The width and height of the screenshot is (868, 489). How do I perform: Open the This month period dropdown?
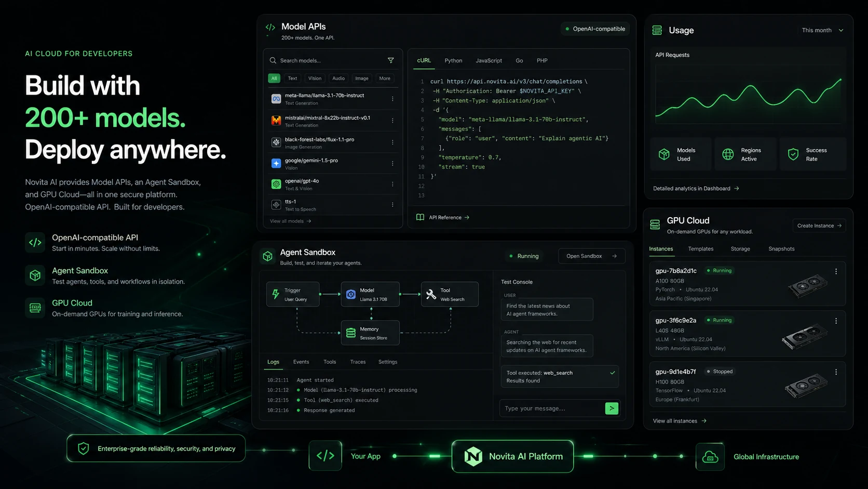pyautogui.click(x=823, y=30)
